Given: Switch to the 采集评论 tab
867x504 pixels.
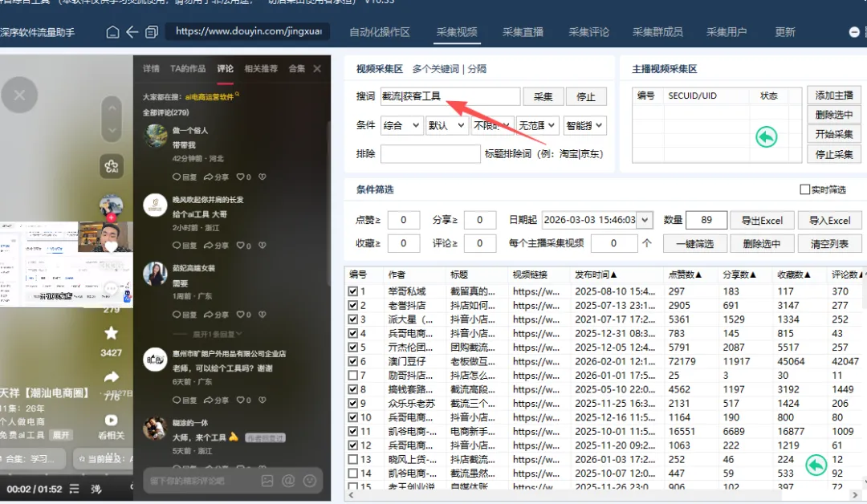Looking at the screenshot, I should point(589,32).
